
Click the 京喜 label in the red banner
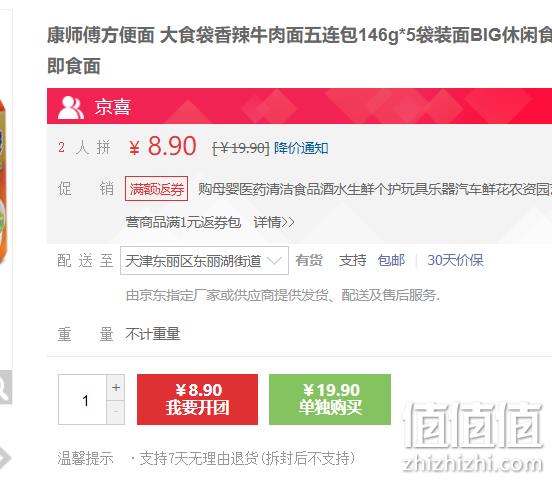113,107
